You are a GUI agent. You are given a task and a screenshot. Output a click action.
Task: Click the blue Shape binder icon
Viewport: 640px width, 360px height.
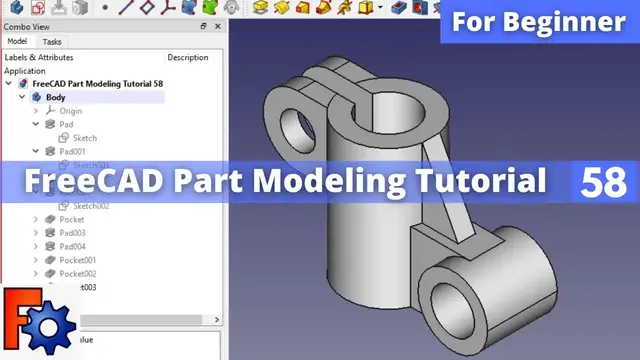click(189, 7)
